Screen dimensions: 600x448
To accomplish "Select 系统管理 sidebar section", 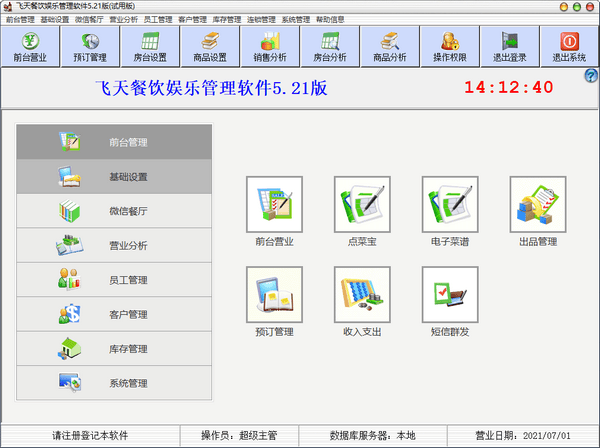I will point(114,383).
